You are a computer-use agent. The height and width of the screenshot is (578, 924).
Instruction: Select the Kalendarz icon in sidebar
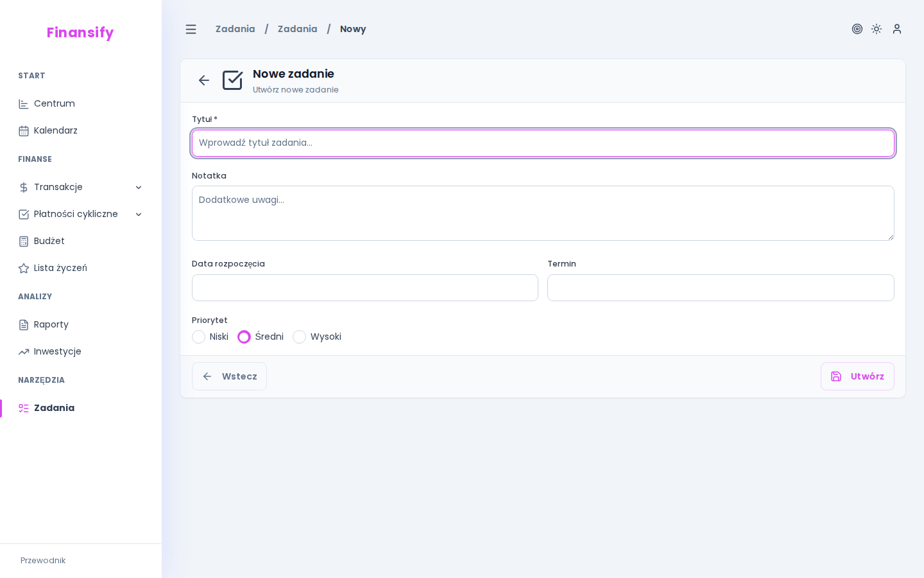coord(24,130)
